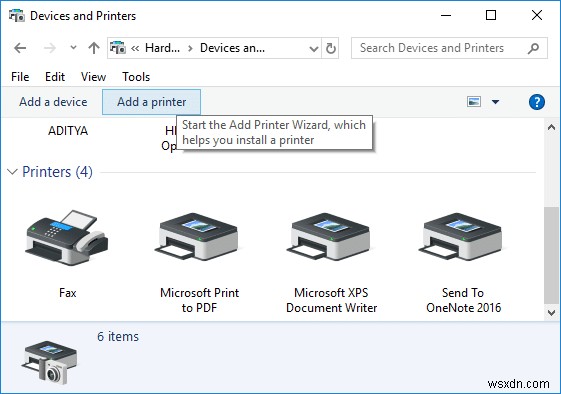Select the Microsoft XPS Document Writer icon
This screenshot has height=394, width=561.
(328, 236)
